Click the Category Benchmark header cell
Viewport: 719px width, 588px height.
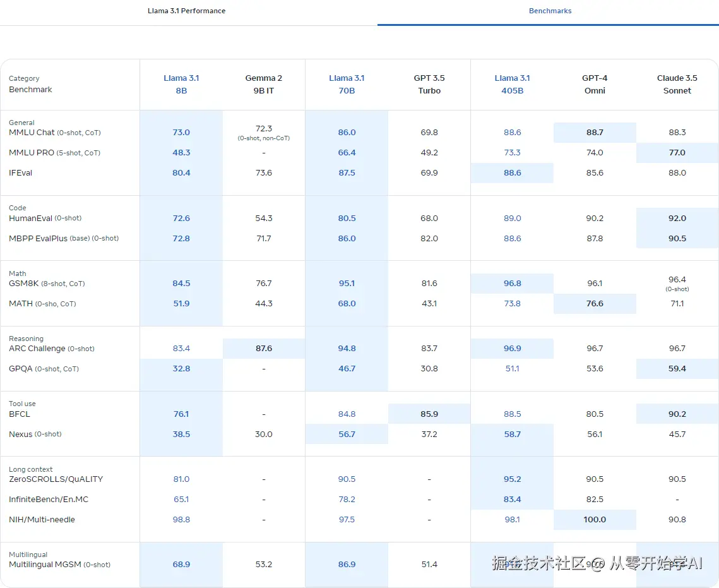pyautogui.click(x=30, y=85)
